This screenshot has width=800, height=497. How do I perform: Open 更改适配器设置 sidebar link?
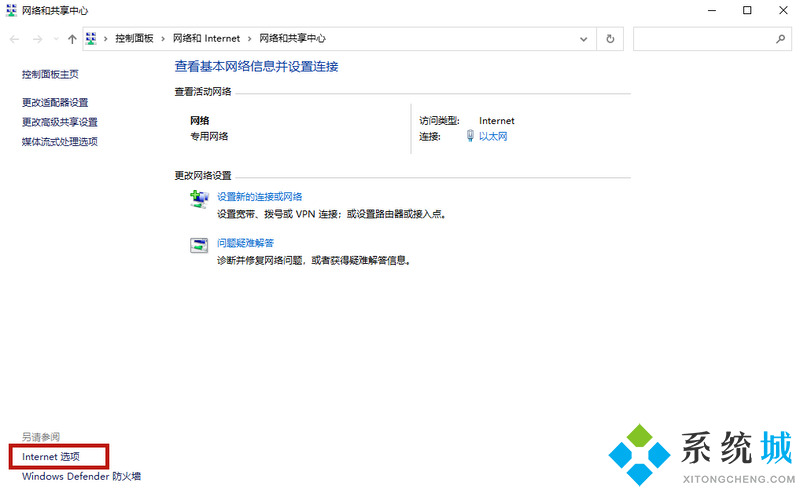click(55, 103)
